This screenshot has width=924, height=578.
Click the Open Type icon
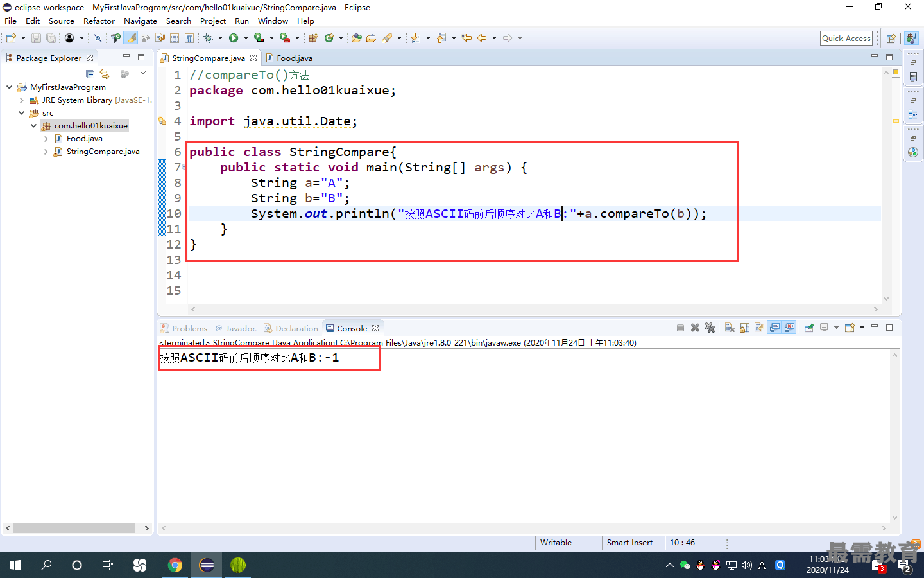click(356, 38)
